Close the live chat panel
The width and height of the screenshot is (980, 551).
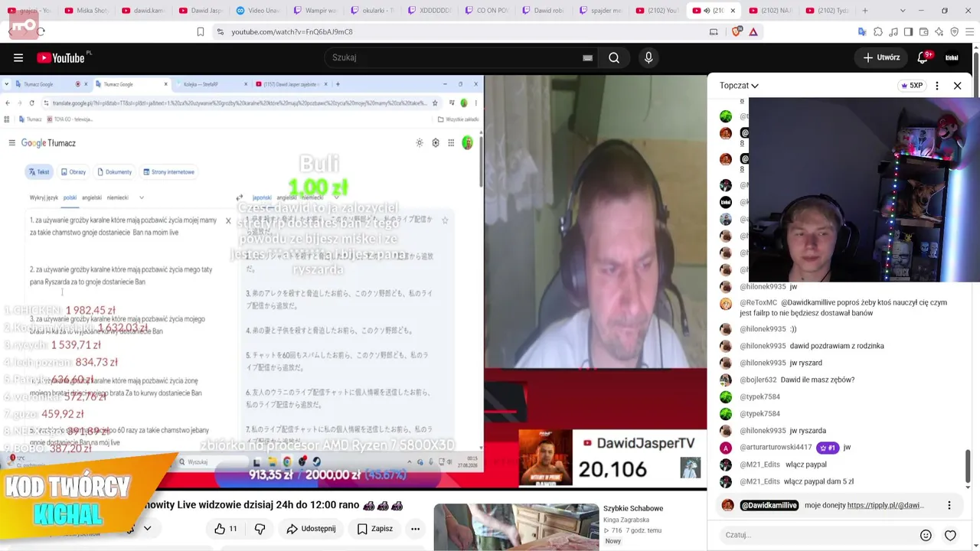[x=957, y=86]
